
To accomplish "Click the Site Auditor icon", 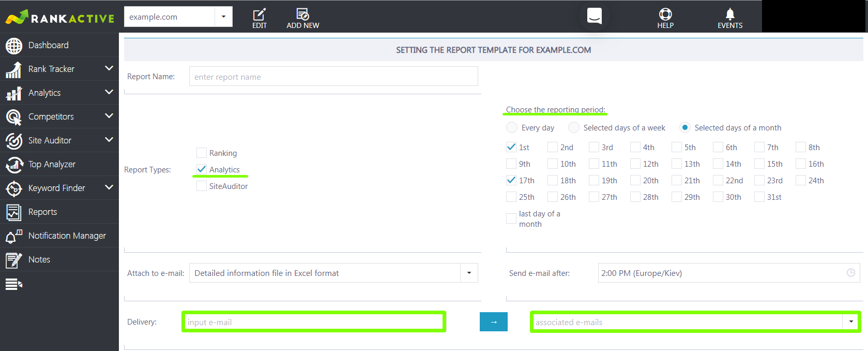I will point(14,141).
